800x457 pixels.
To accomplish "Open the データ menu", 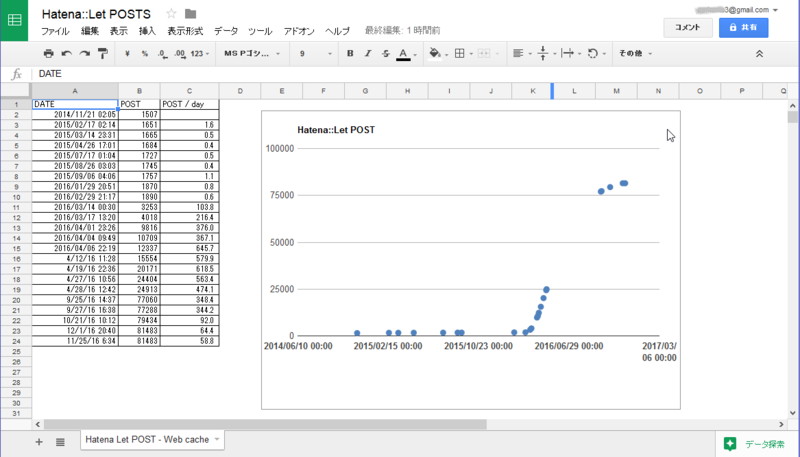I will point(226,31).
